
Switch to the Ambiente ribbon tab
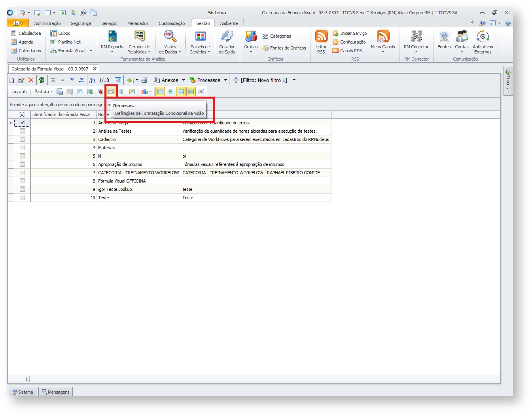click(x=229, y=23)
